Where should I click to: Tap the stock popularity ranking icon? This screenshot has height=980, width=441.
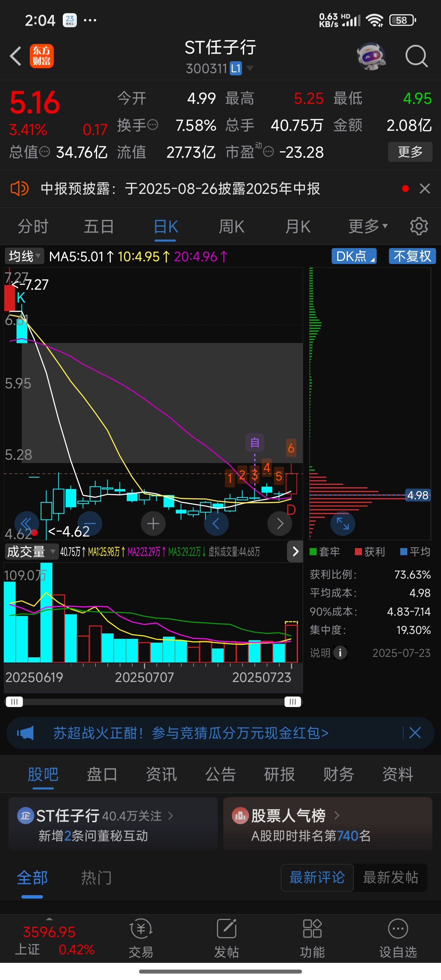(x=240, y=815)
